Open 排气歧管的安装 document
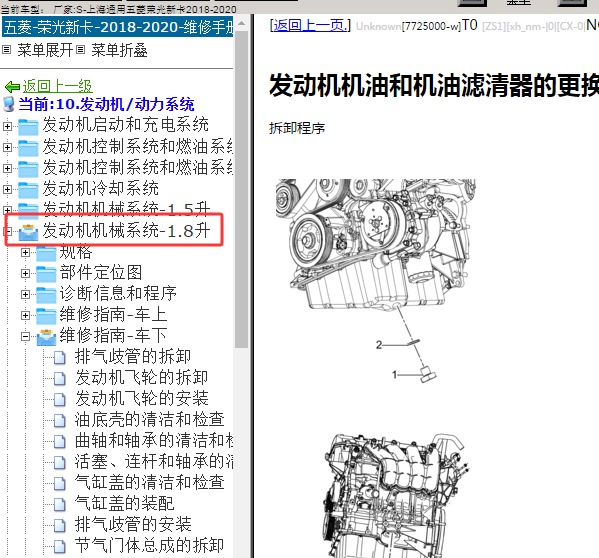 (133, 524)
